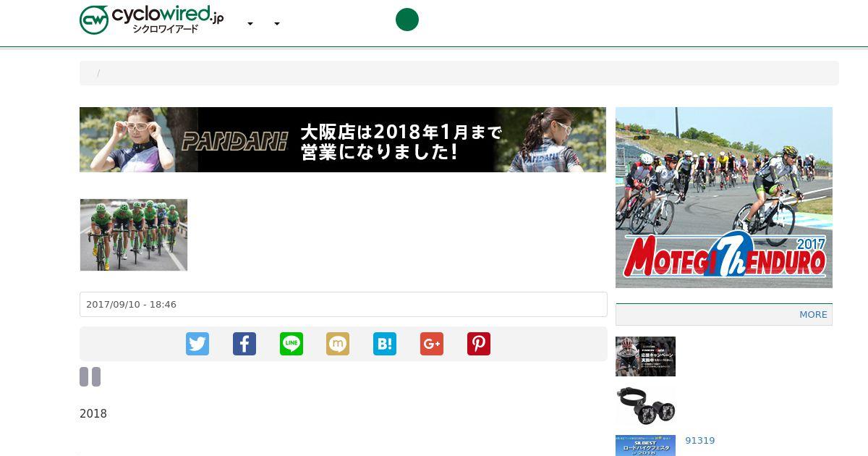Click the gray pause-shaped block icon

(x=90, y=376)
